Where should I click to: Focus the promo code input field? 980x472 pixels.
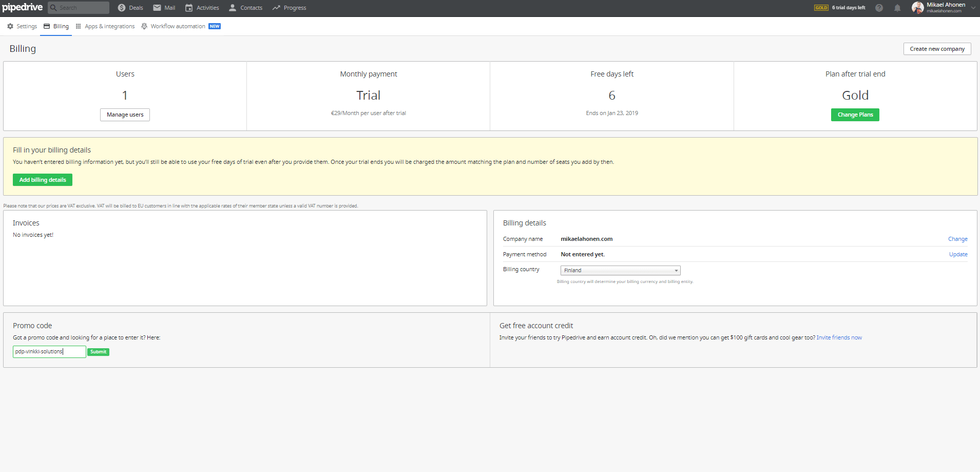pos(49,351)
